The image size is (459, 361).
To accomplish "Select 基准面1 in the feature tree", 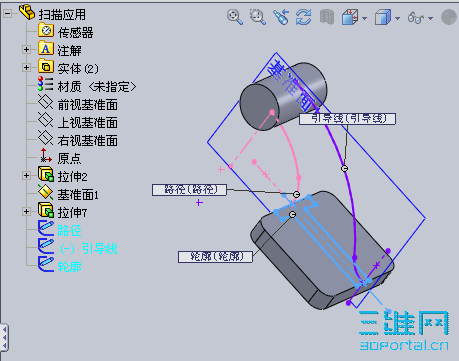I will tap(78, 195).
